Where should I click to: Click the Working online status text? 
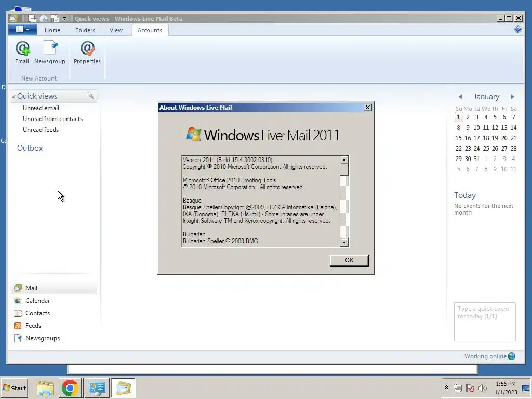tap(485, 356)
